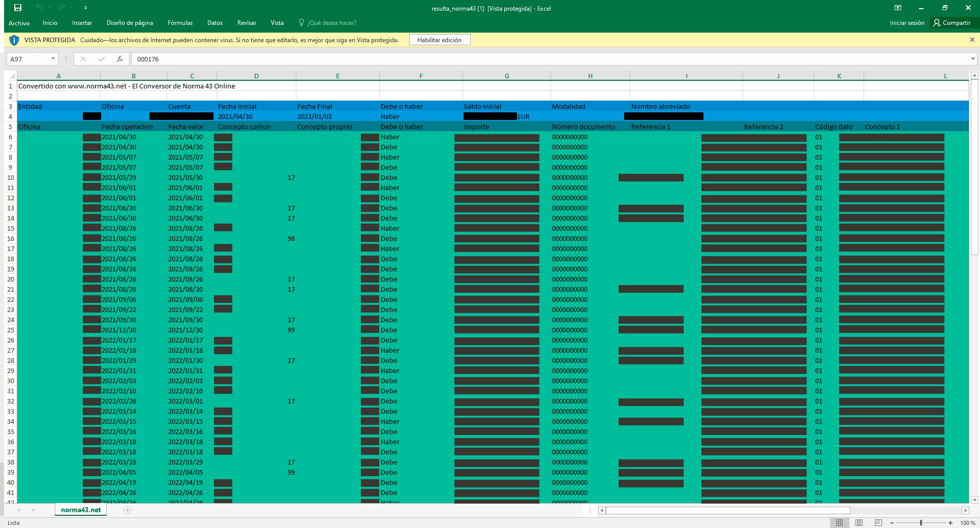Click the Save icon in quick access toolbar
The image size is (980, 528).
click(x=18, y=8)
